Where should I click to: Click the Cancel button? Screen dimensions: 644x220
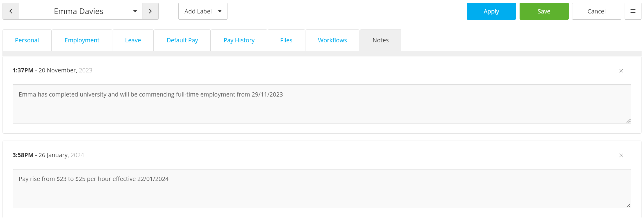(x=597, y=11)
